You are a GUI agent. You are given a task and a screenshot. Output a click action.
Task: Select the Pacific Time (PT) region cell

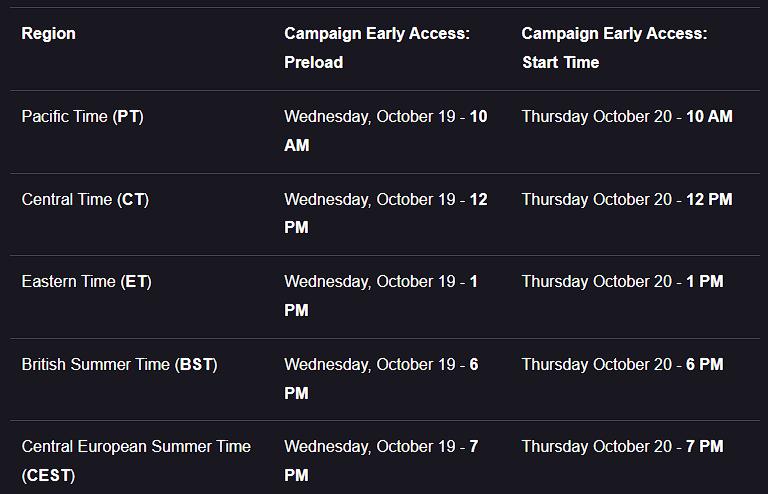point(82,117)
